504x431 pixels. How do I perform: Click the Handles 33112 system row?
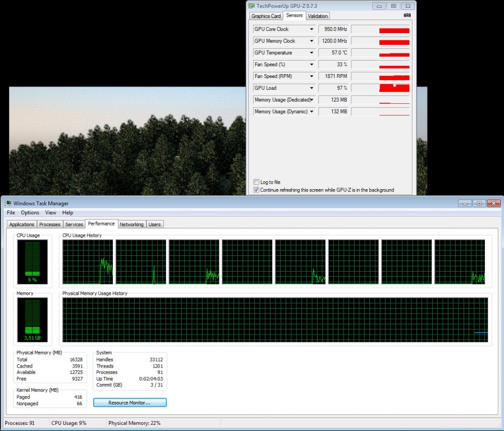tap(130, 360)
